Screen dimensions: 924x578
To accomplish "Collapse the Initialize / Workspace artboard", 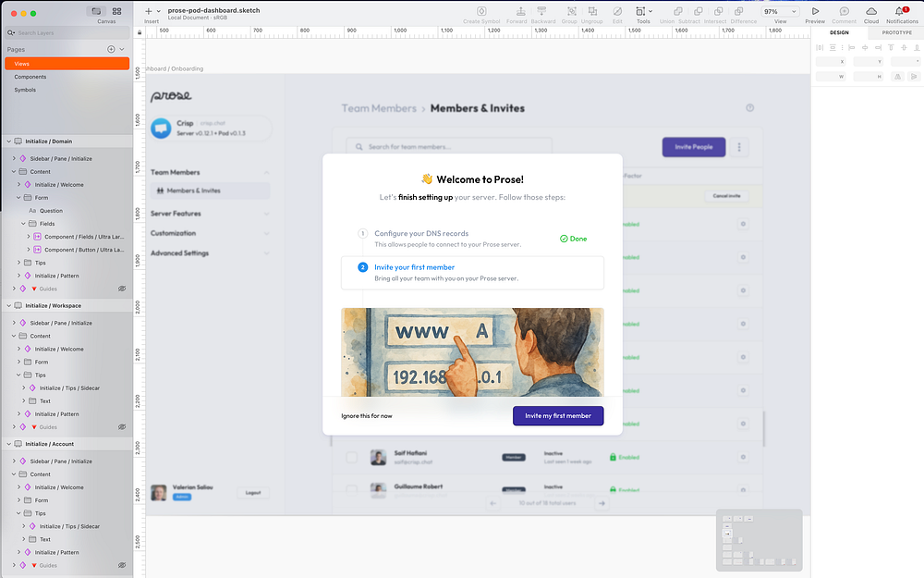I will point(9,305).
